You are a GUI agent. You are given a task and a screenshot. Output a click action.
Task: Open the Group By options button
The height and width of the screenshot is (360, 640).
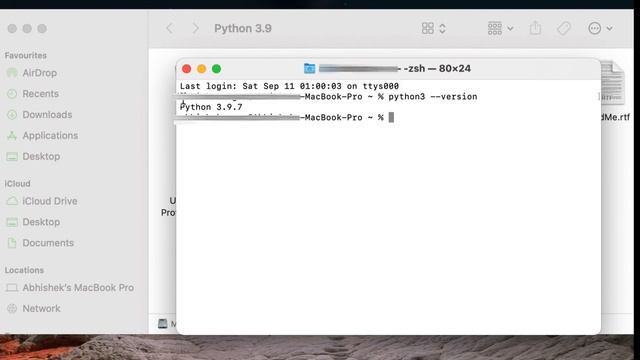495,28
